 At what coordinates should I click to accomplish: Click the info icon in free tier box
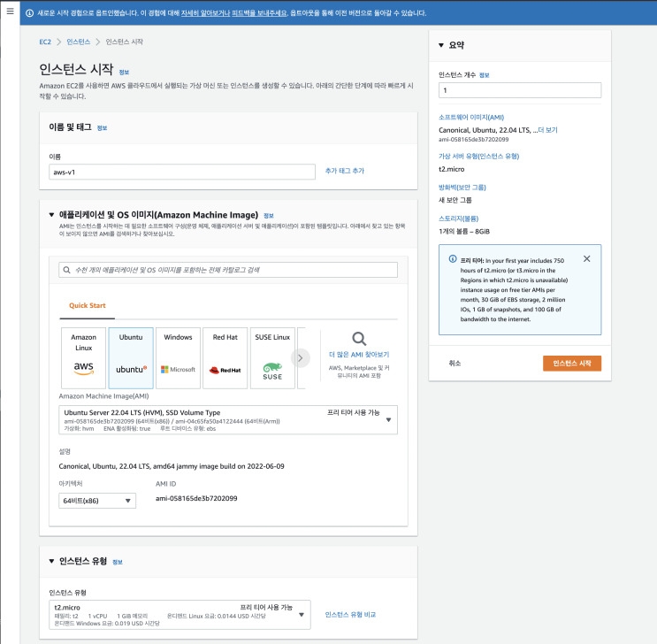[x=453, y=258]
